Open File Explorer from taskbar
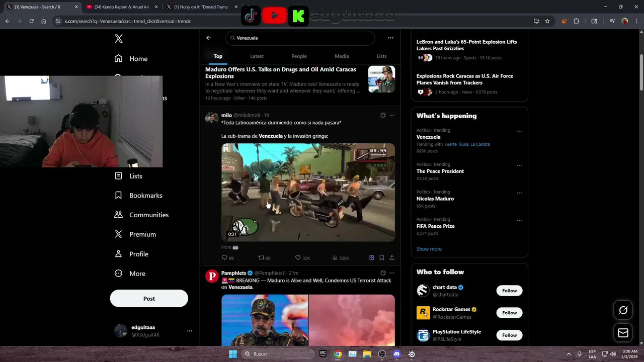The width and height of the screenshot is (644, 362). pyautogui.click(x=367, y=354)
